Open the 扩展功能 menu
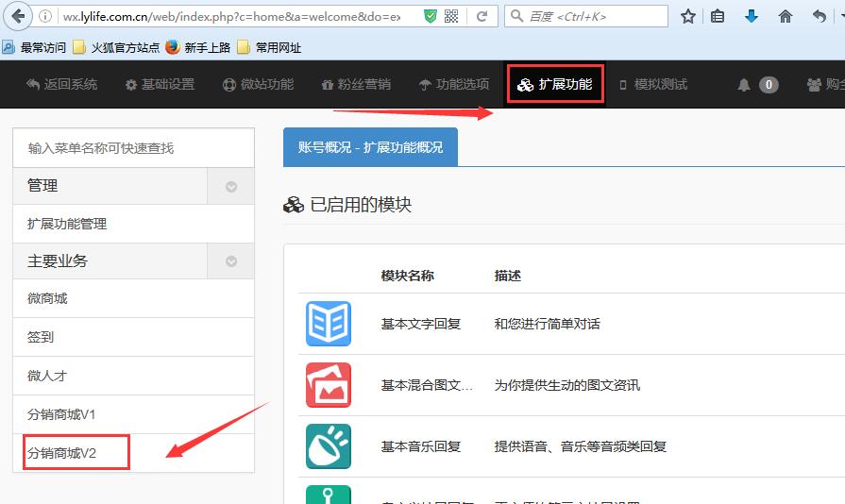 [554, 85]
